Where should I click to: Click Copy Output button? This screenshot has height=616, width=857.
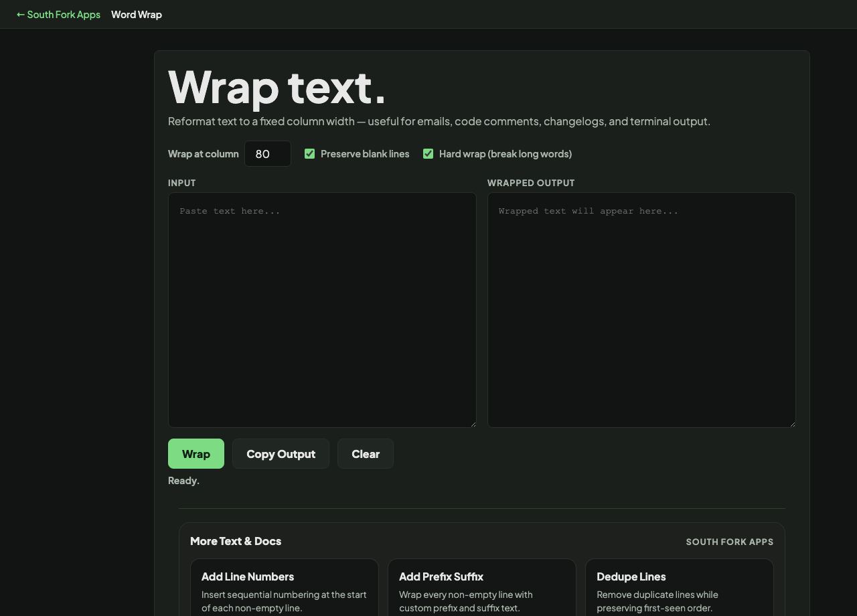281,454
